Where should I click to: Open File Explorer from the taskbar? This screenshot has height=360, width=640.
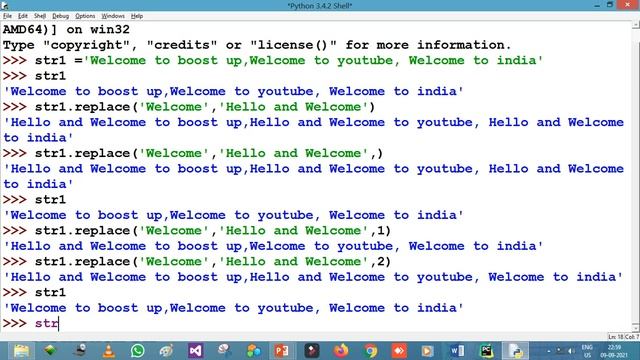[x=21, y=351]
